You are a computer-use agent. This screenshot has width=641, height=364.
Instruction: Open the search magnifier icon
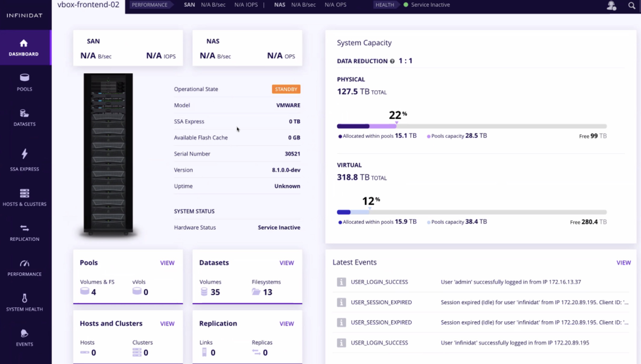[632, 5]
